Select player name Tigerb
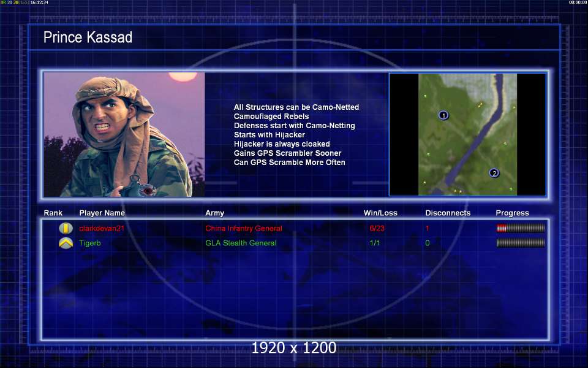The image size is (588, 368). pos(90,243)
